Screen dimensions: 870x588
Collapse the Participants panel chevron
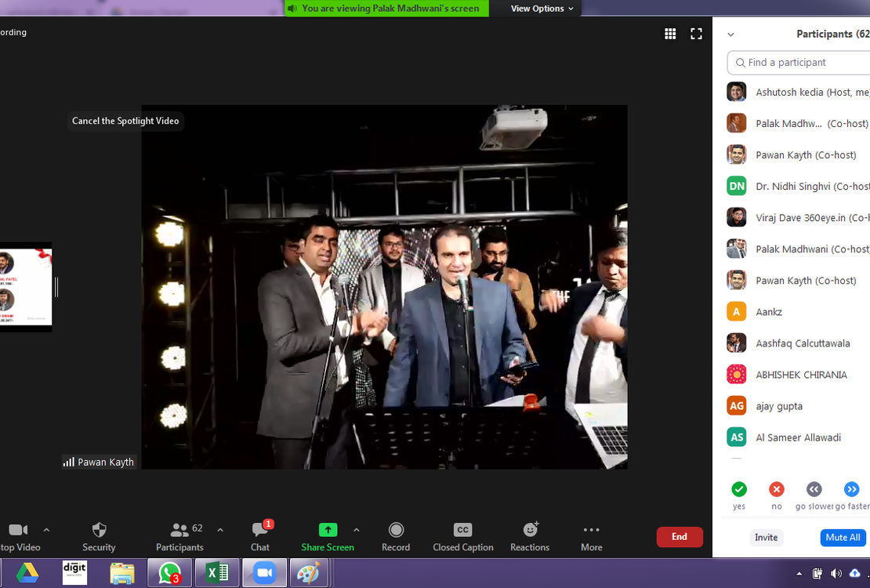730,34
